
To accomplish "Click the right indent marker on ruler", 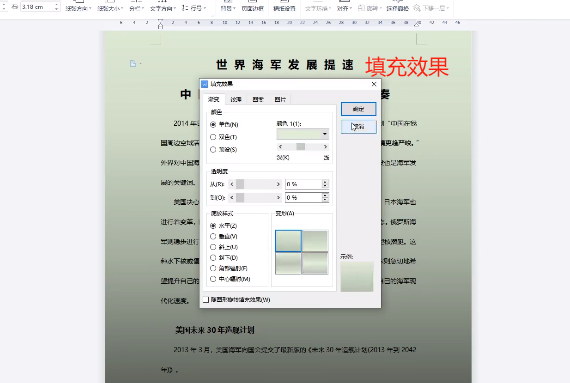I will pyautogui.click(x=417, y=24).
